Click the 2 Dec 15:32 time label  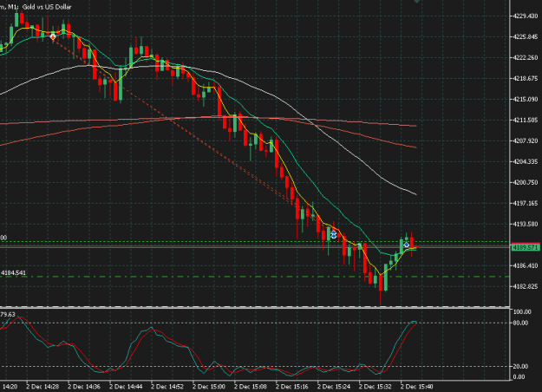pyautogui.click(x=375, y=386)
